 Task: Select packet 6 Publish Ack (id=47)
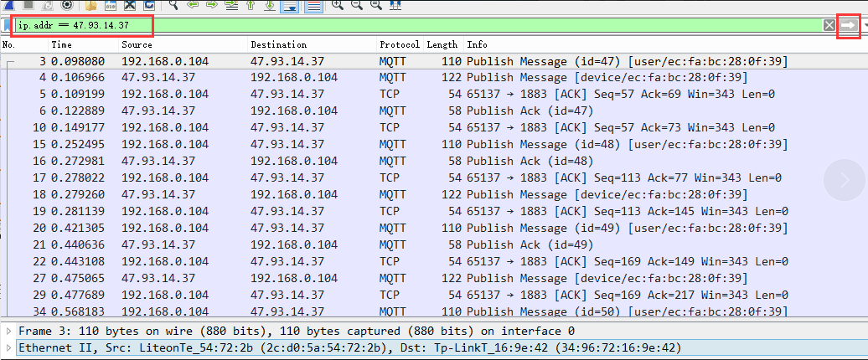point(434,111)
